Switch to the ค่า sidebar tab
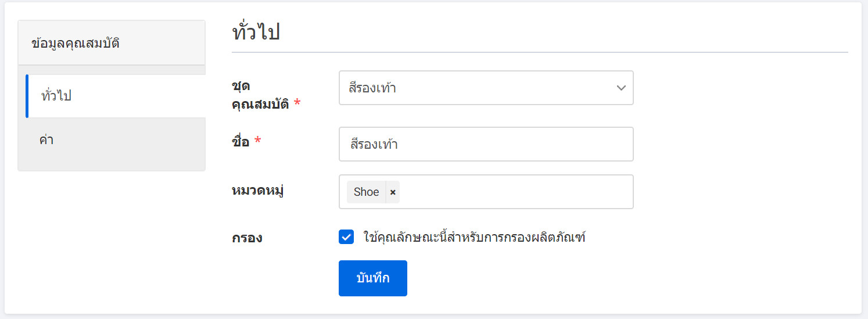 (116, 140)
